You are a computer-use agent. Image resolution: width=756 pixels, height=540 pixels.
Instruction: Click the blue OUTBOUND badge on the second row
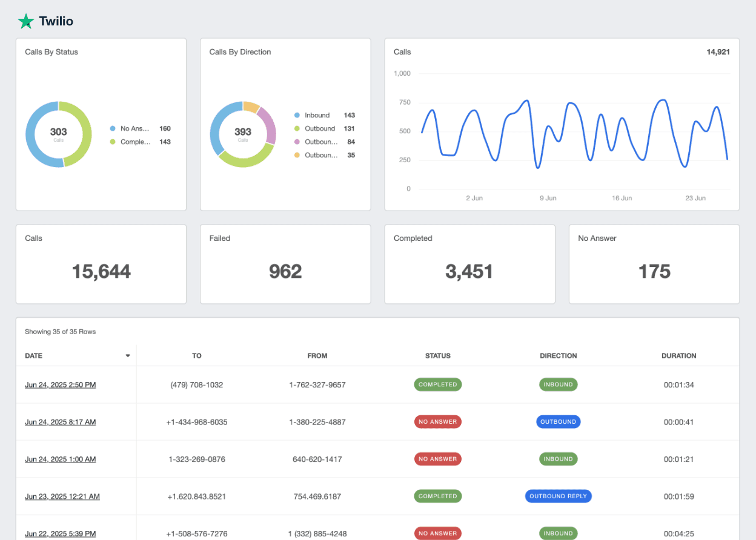(x=558, y=422)
